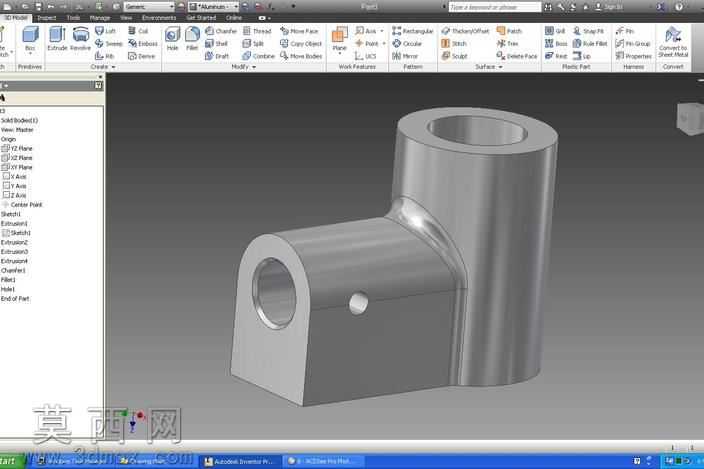Activate the Split tool
The image size is (704, 469).
(253, 44)
